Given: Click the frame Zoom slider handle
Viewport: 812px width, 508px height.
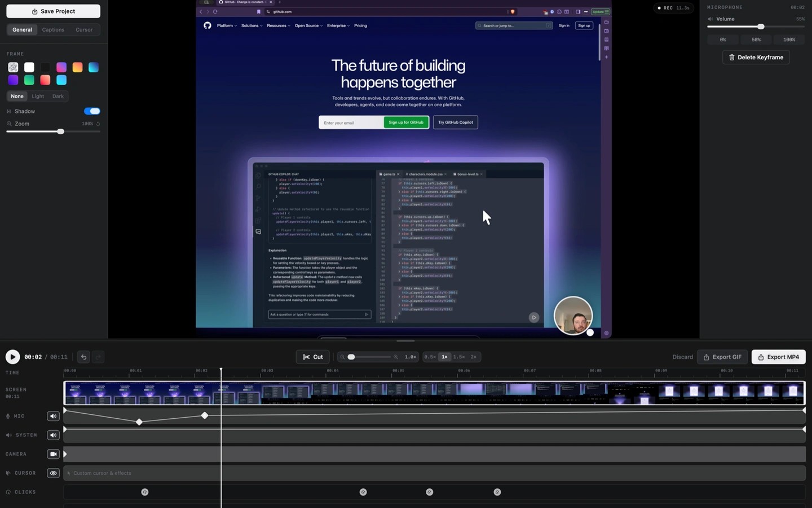Looking at the screenshot, I should [x=60, y=132].
